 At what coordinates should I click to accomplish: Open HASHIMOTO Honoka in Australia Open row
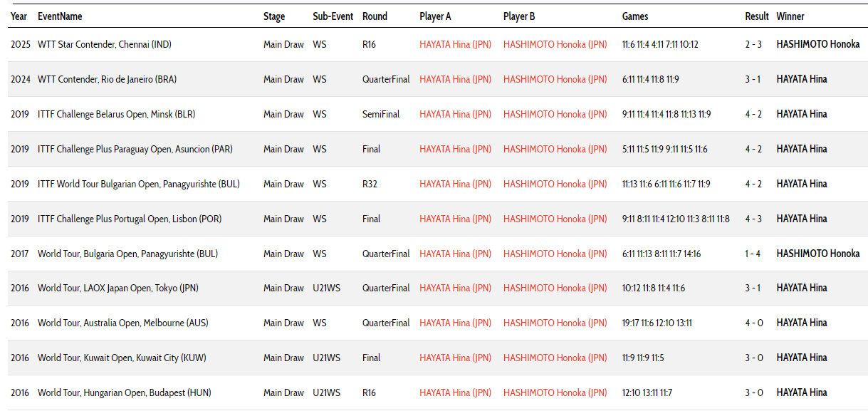tap(555, 323)
